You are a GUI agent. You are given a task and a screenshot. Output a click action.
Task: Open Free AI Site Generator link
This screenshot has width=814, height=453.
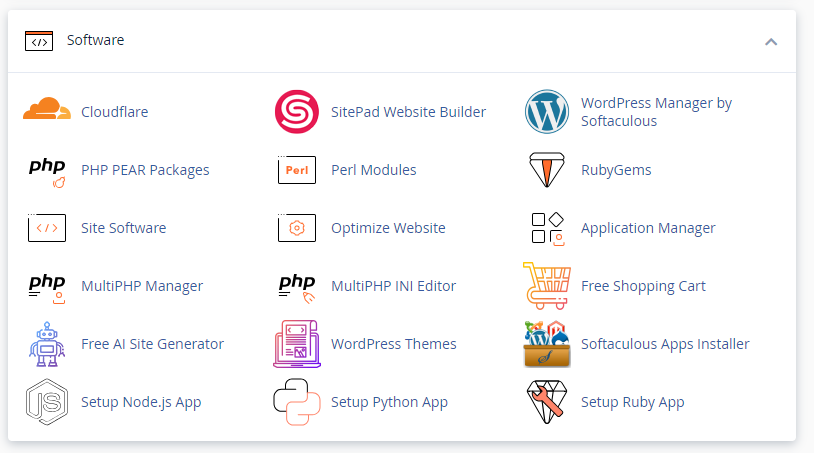(x=153, y=344)
